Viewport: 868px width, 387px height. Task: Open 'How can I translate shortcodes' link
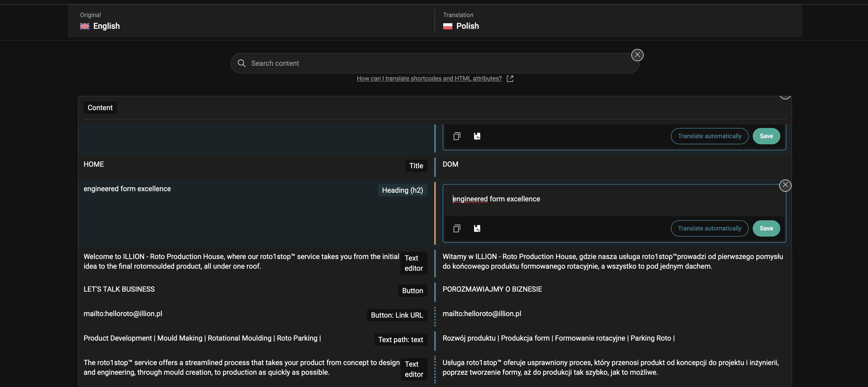[429, 79]
